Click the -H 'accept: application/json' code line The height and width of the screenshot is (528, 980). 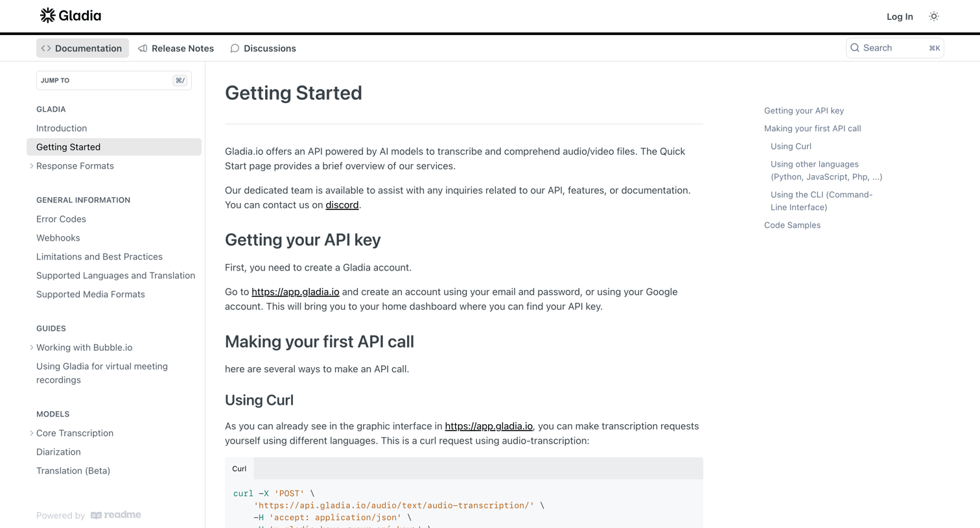[x=332, y=518]
